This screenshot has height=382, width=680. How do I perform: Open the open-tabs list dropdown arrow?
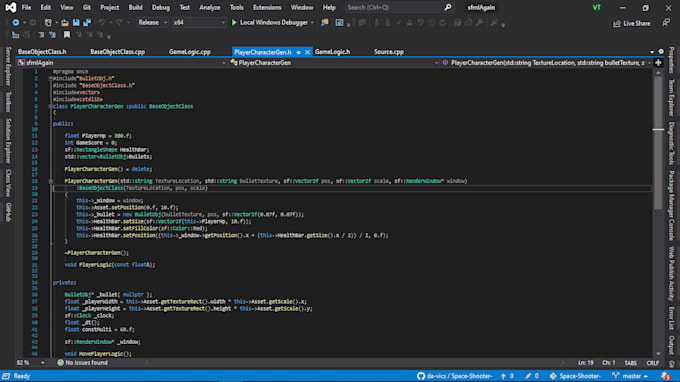[652, 52]
